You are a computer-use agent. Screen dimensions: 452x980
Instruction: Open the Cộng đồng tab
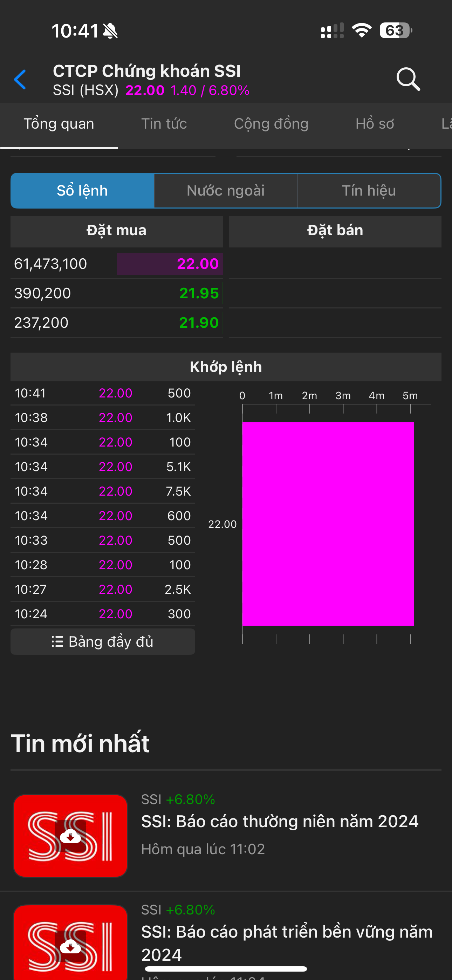pos(271,124)
